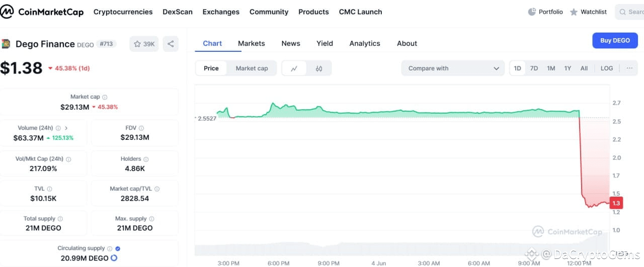Open the Cryptocurrencies menu

(123, 12)
